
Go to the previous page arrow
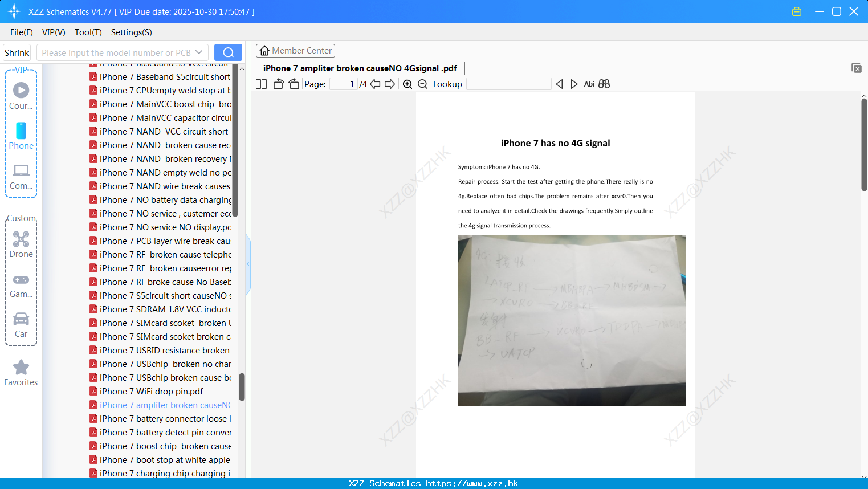point(375,84)
